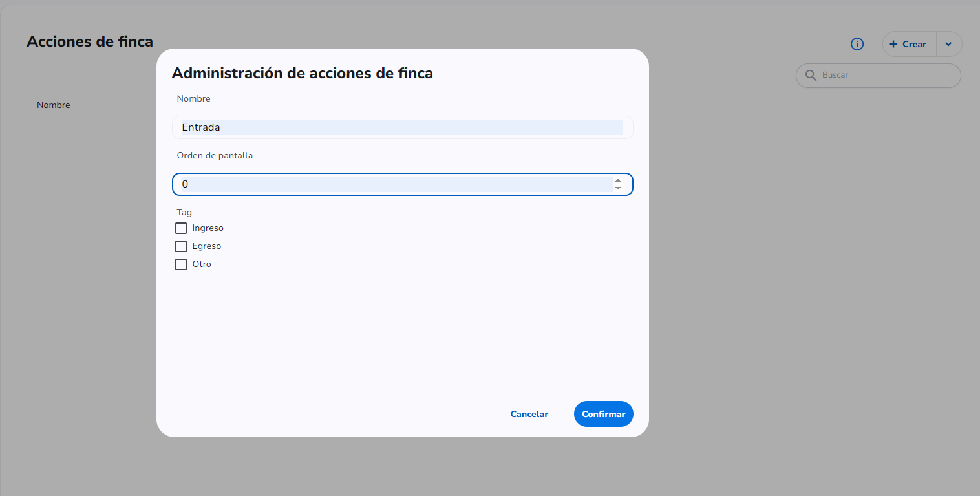Click the magnifier icon in search box
Screen dimensions: 980x496
click(x=811, y=76)
